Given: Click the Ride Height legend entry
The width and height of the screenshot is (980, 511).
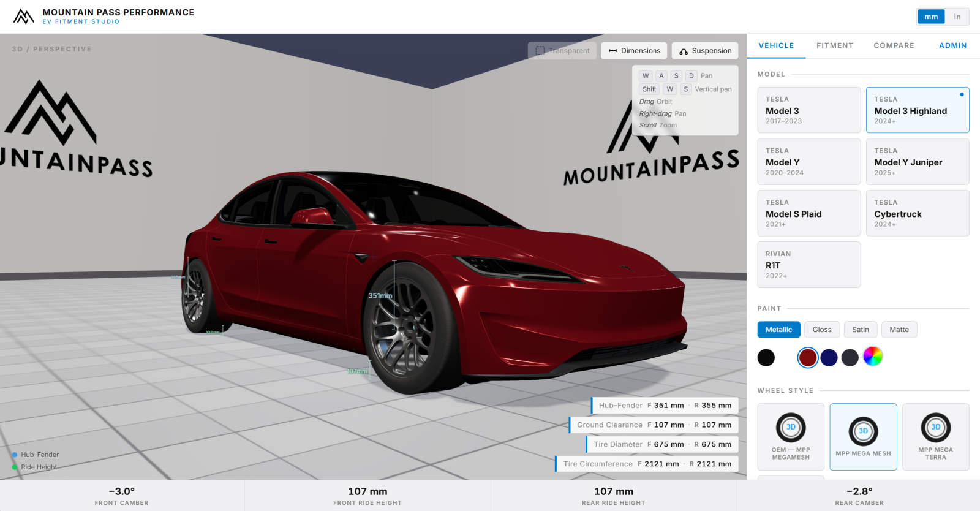Looking at the screenshot, I should pos(35,467).
